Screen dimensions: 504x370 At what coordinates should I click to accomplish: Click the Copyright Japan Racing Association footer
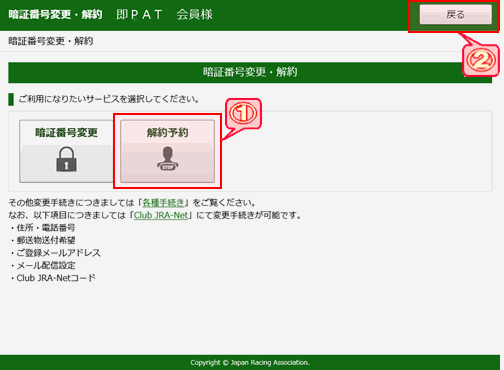click(250, 362)
